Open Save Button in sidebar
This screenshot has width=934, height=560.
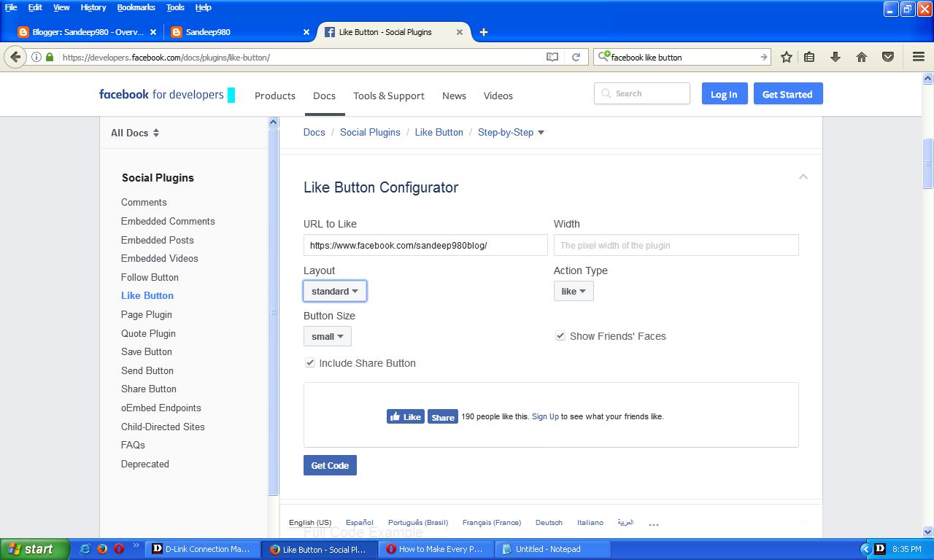pos(147,351)
